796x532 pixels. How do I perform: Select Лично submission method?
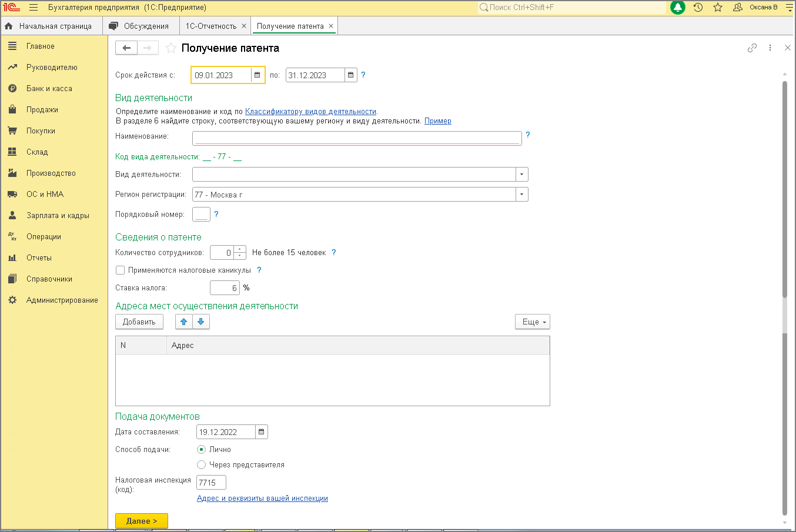point(202,449)
